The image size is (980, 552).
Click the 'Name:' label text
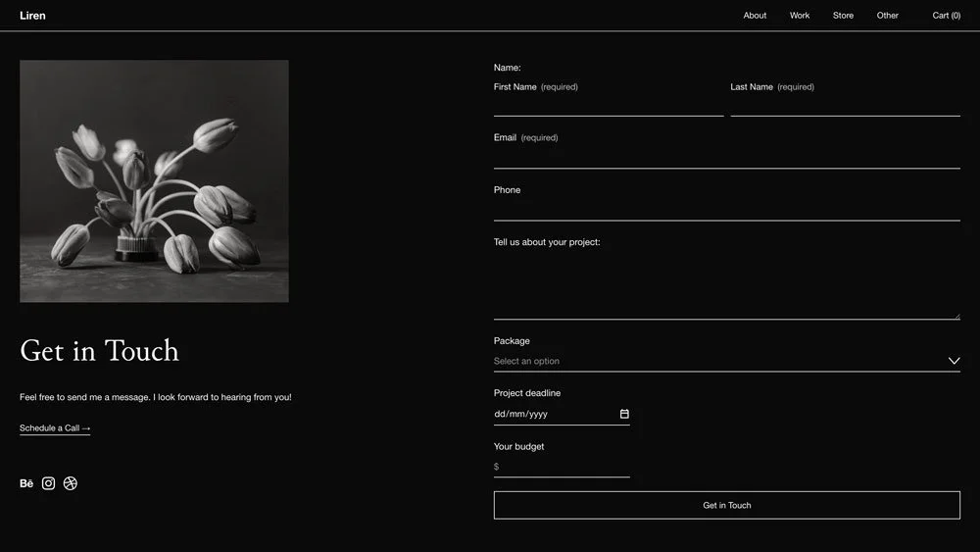(507, 68)
